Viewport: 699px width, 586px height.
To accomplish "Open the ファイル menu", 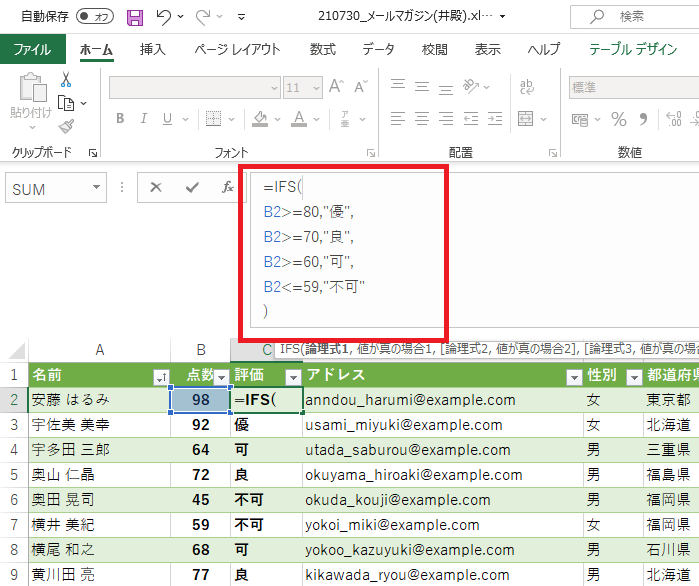I will [x=32, y=49].
